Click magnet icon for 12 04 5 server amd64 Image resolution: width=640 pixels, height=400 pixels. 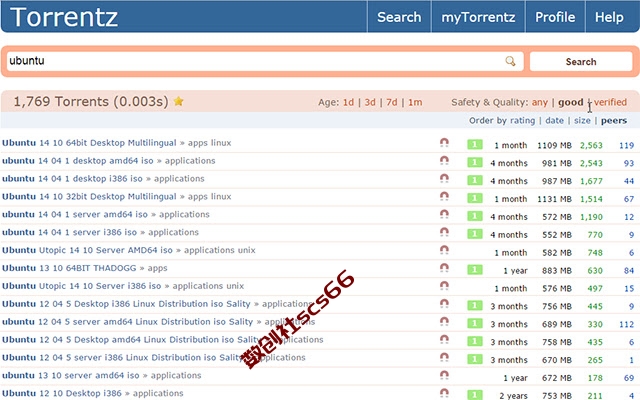(444, 322)
